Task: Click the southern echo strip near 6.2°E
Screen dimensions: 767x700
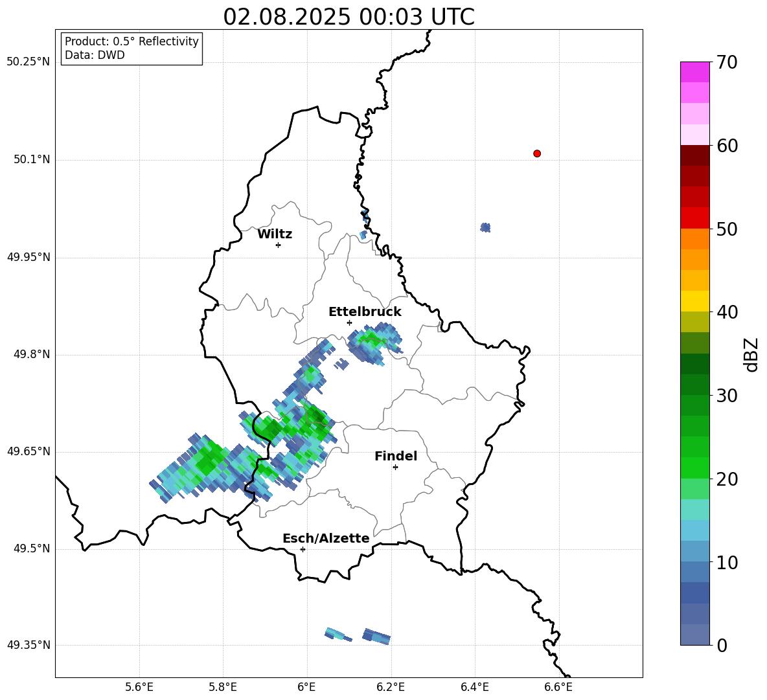Action: pos(376,636)
